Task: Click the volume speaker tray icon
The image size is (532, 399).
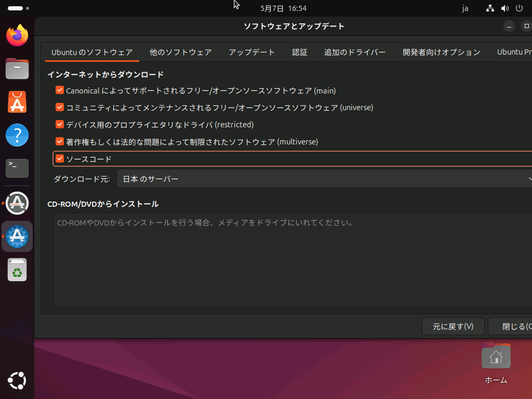Action: pyautogui.click(x=505, y=8)
